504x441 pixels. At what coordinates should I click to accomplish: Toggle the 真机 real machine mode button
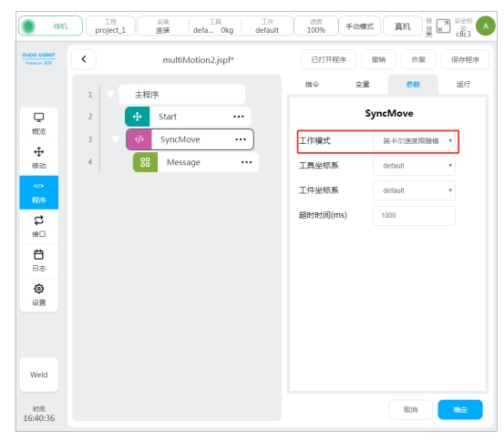pos(403,26)
